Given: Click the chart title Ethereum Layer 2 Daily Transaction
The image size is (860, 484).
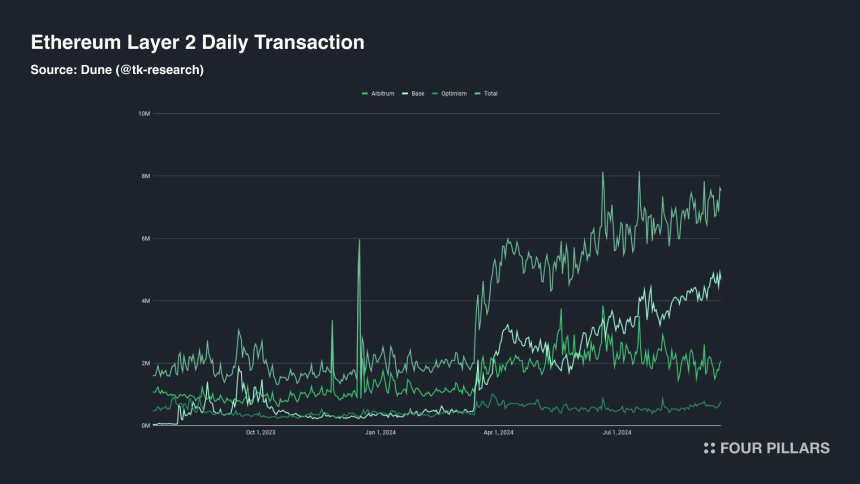Looking at the screenshot, I should (197, 42).
